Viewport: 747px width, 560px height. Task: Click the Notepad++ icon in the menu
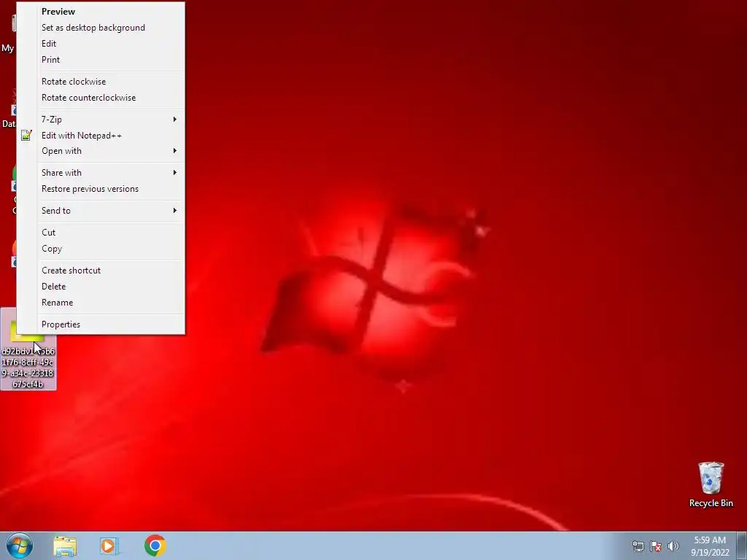pyautogui.click(x=27, y=135)
